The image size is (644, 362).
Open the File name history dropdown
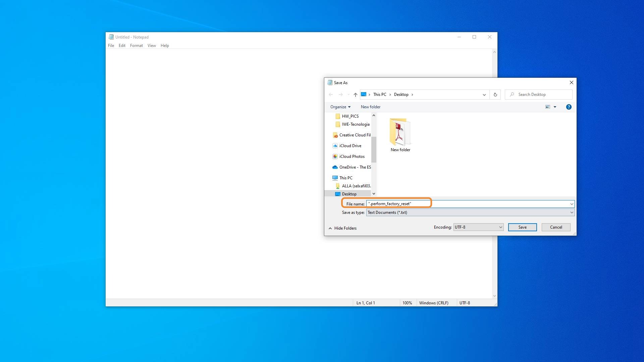click(572, 204)
